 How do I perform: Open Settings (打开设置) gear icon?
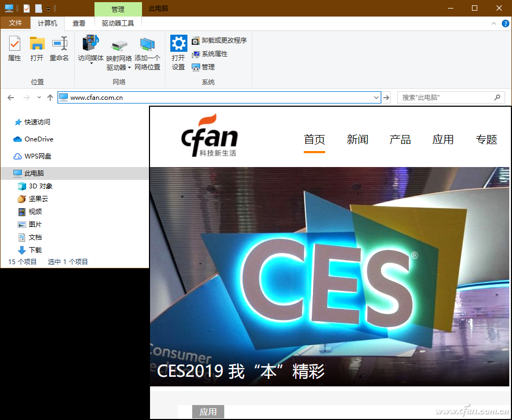click(179, 53)
